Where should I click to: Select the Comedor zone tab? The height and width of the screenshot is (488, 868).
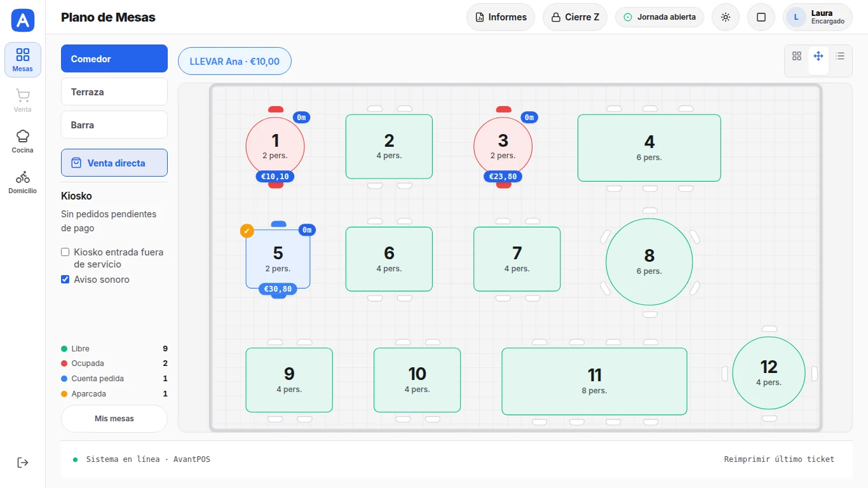pyautogui.click(x=114, y=58)
